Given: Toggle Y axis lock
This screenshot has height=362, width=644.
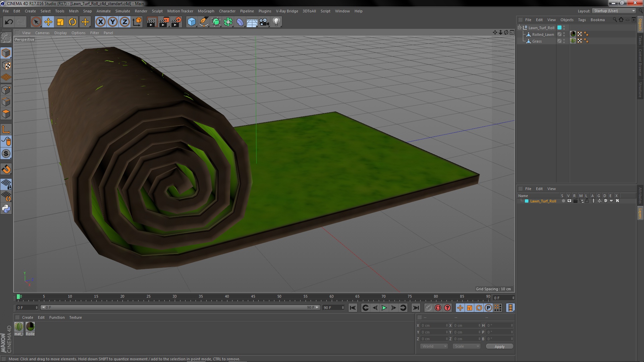Looking at the screenshot, I should (112, 22).
